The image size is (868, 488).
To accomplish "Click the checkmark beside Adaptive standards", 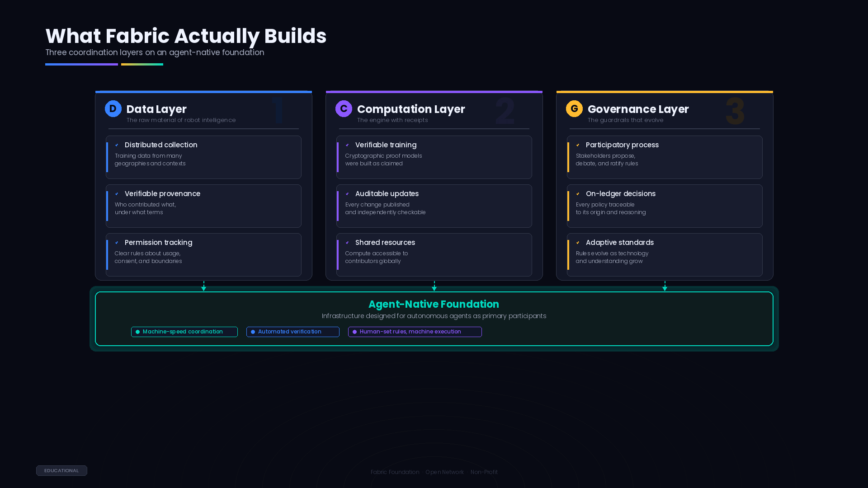I will 578,243.
